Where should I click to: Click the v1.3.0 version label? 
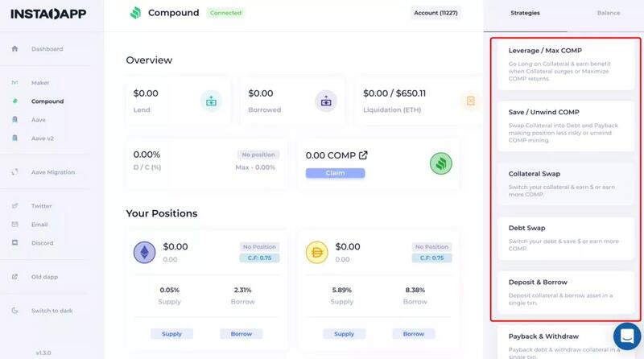(x=43, y=353)
